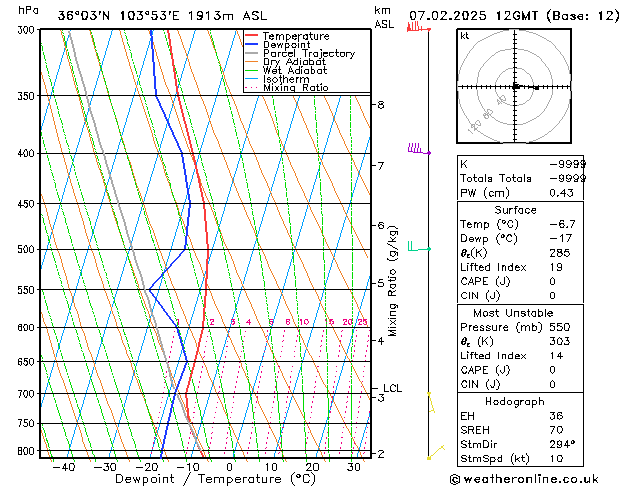Open the weatheronline.co.uk link
The width and height of the screenshot is (629, 486).
531,479
